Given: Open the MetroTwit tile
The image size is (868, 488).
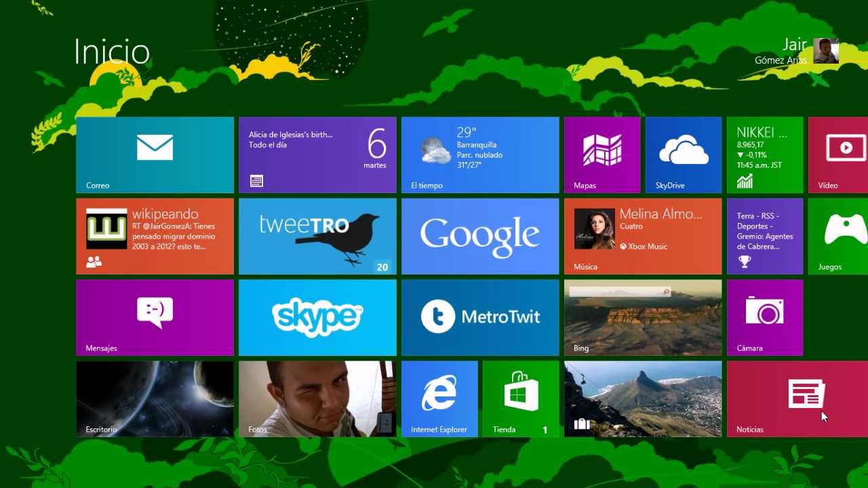Looking at the screenshot, I should click(x=480, y=318).
